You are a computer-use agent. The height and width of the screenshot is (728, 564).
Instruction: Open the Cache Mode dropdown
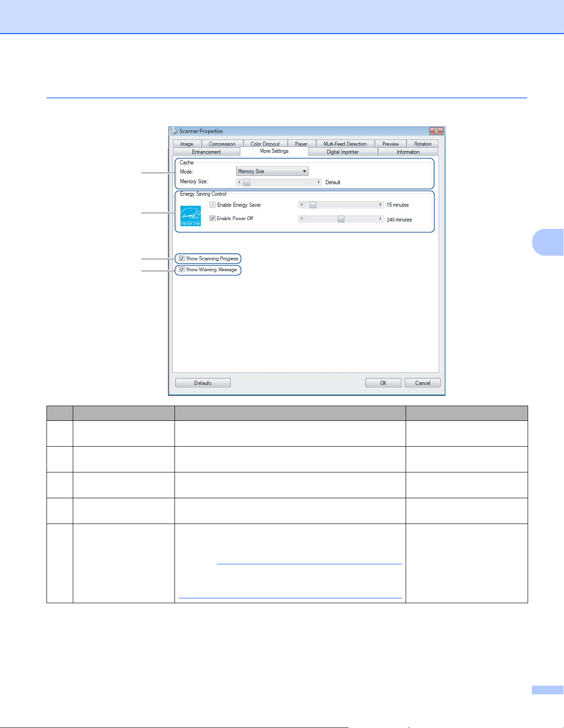pyautogui.click(x=272, y=171)
